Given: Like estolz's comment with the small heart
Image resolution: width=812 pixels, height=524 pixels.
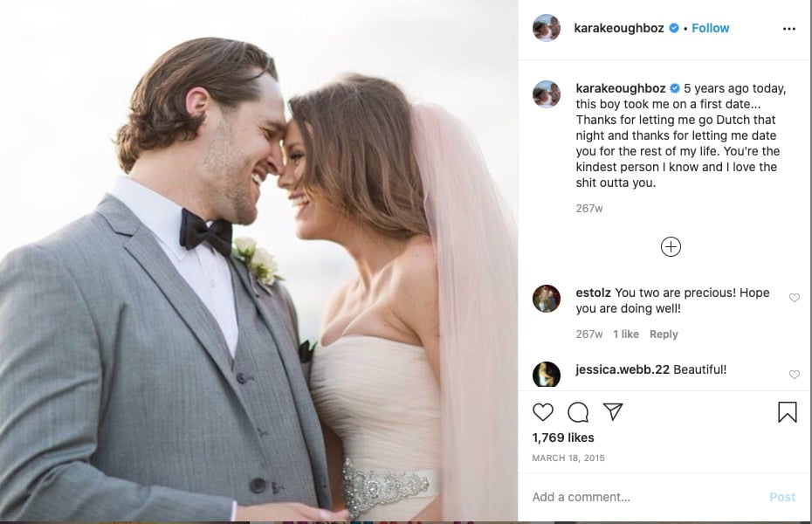Looking at the screenshot, I should click(x=794, y=298).
